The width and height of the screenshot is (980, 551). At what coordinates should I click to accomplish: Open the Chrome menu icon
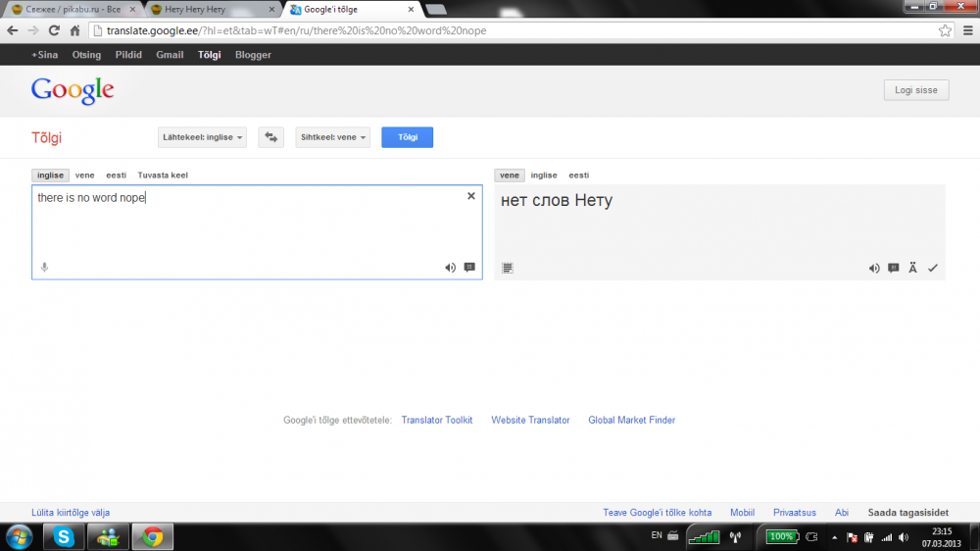pos(967,30)
